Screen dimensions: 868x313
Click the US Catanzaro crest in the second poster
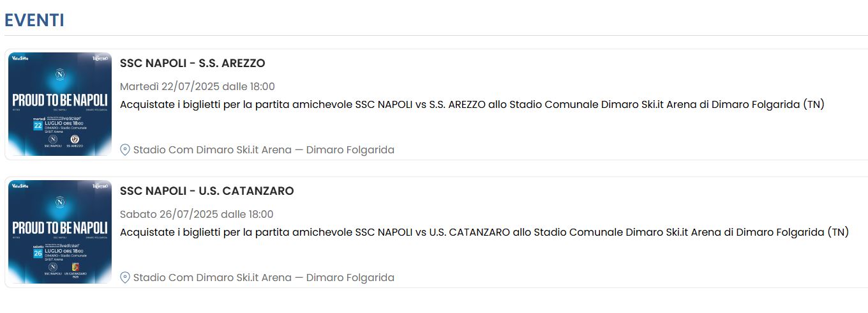tap(75, 267)
